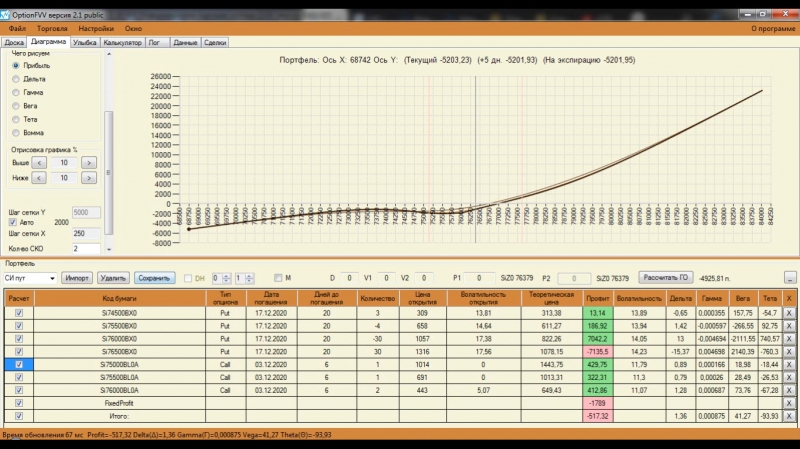The image size is (800, 449).
Task: Uncheck the Si74500BX0 row checkbox
Action: pos(19,313)
